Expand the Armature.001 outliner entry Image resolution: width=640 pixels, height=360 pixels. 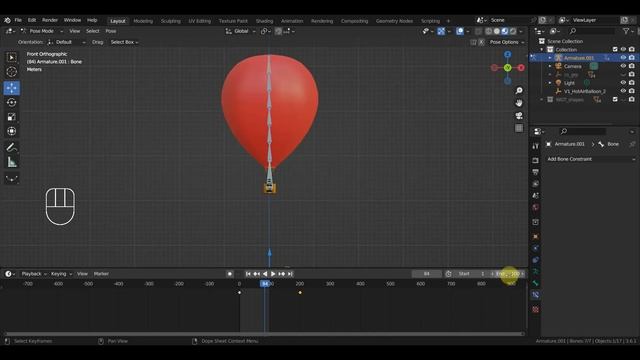coord(550,58)
